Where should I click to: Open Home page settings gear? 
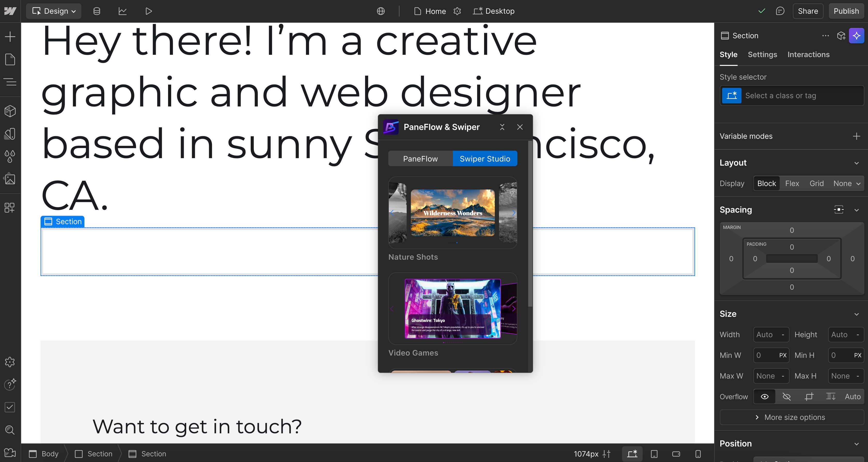click(457, 11)
